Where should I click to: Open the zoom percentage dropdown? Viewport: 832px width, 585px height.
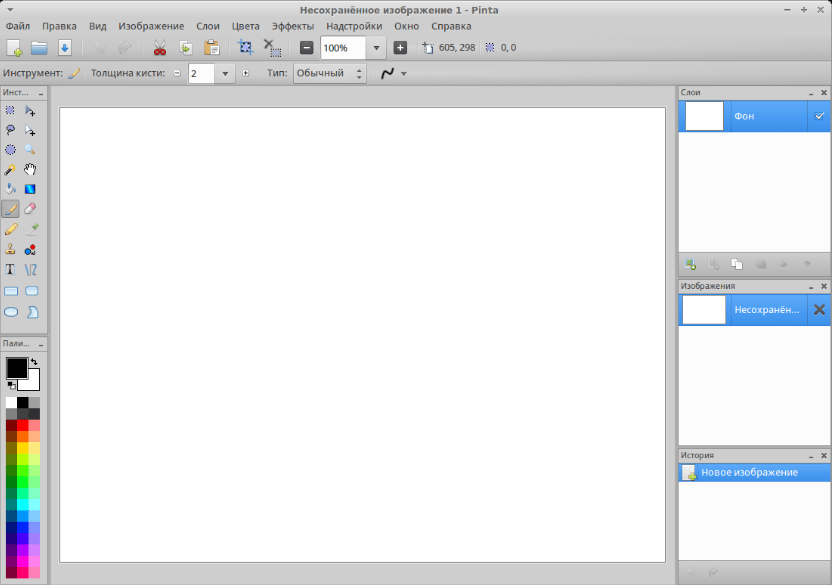pyautogui.click(x=376, y=47)
